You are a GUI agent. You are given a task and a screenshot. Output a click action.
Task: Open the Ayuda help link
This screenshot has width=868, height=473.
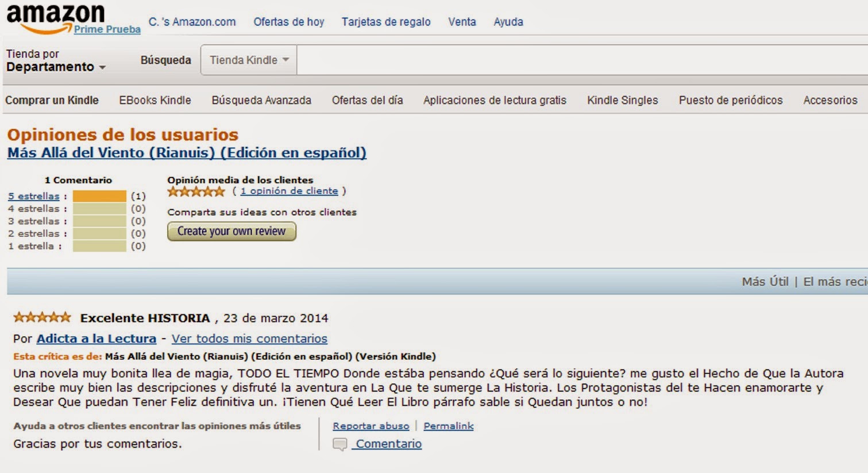(x=508, y=22)
